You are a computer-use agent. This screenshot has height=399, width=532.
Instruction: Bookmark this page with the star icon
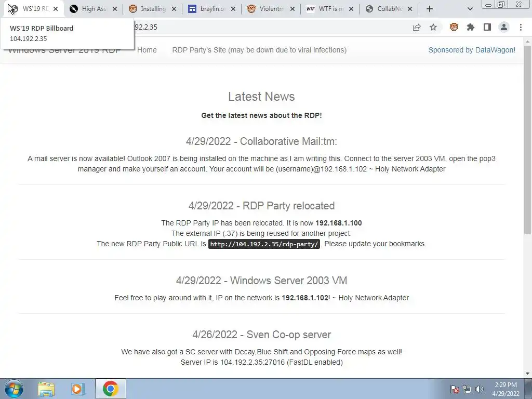pyautogui.click(x=433, y=27)
